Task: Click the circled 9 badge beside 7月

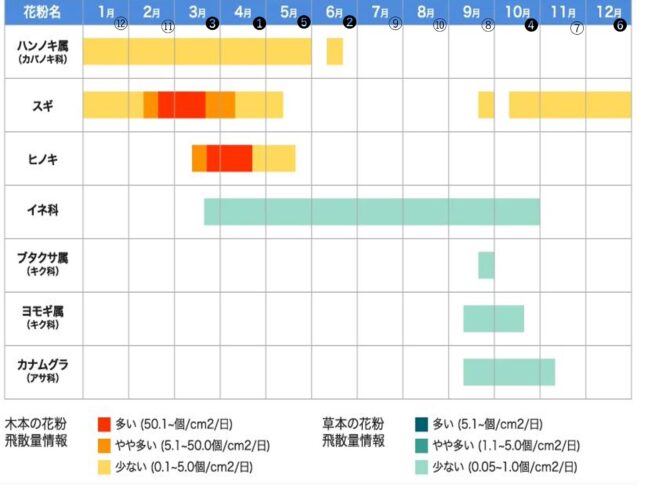Action: point(395,24)
